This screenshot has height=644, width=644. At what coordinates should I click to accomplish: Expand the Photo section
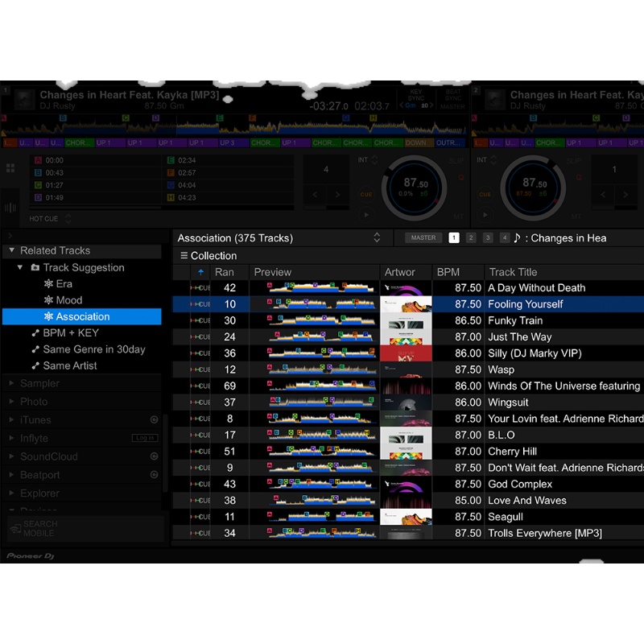(11, 401)
